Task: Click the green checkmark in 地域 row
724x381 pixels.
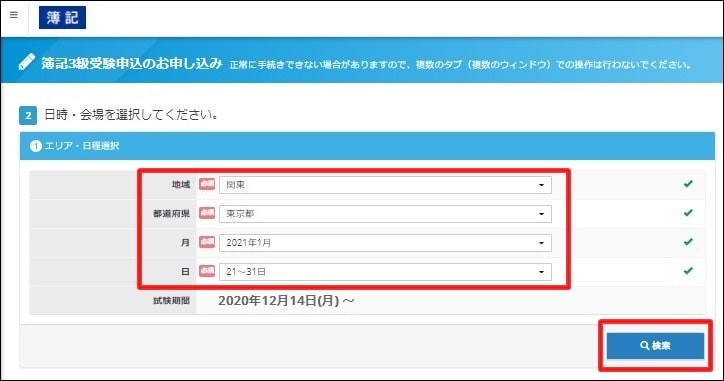Action: 688,184
